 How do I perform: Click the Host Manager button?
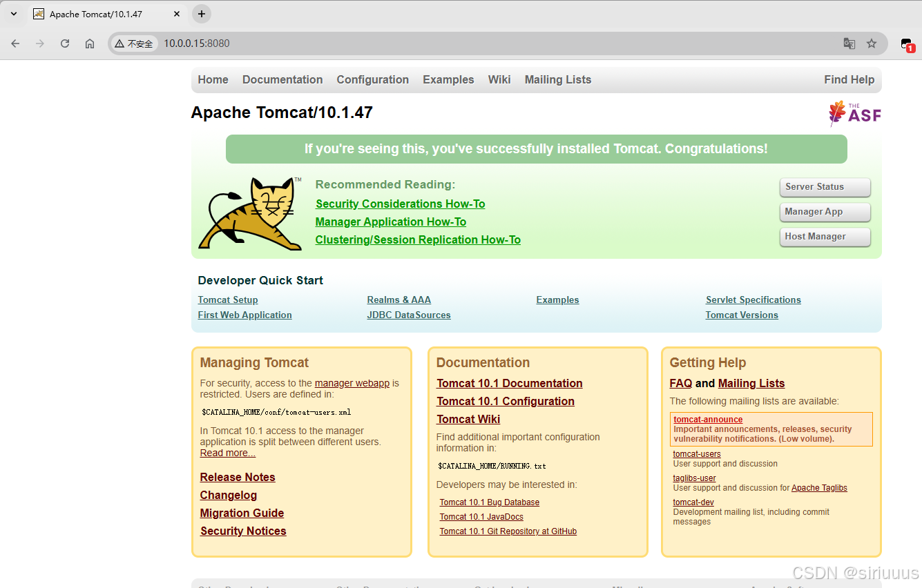tap(825, 237)
